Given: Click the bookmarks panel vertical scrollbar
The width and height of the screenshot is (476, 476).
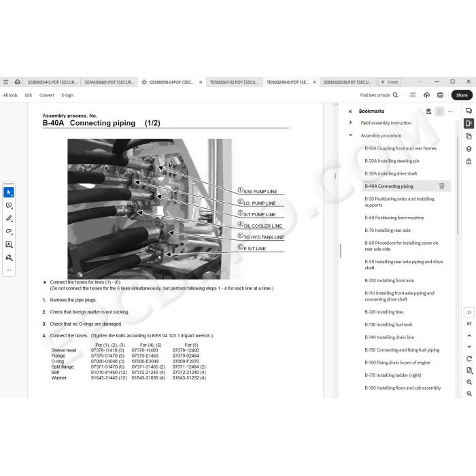Looking at the screenshot, I should click(458, 185).
